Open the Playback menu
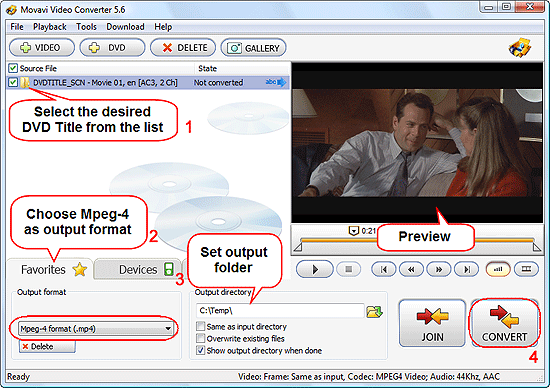The image size is (550, 388). 49,27
